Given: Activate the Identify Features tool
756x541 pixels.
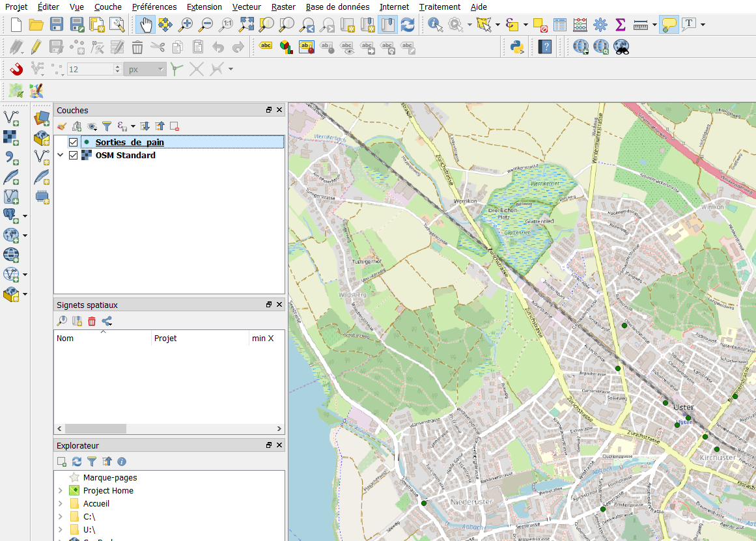Looking at the screenshot, I should (x=434, y=25).
